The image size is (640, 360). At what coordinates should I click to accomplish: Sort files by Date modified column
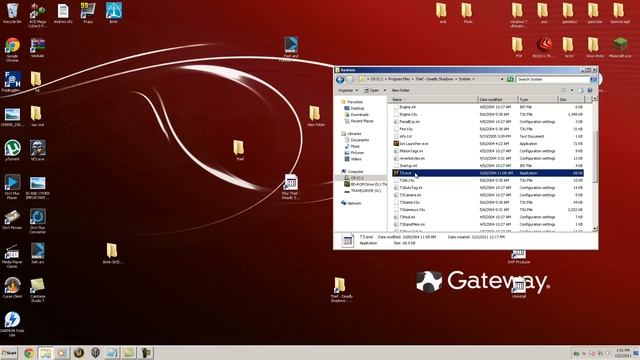pos(498,100)
